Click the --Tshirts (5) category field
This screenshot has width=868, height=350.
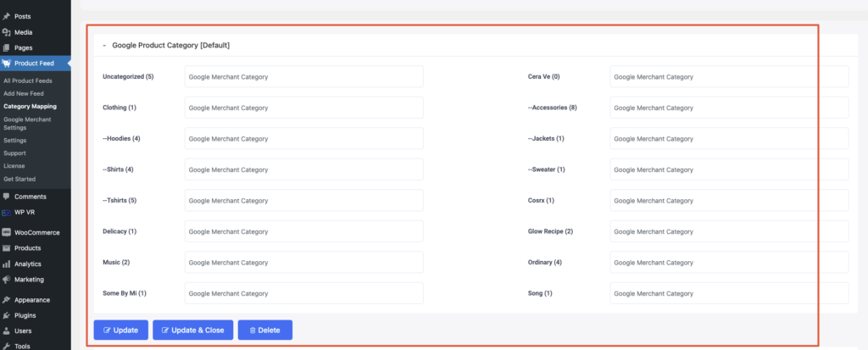304,201
